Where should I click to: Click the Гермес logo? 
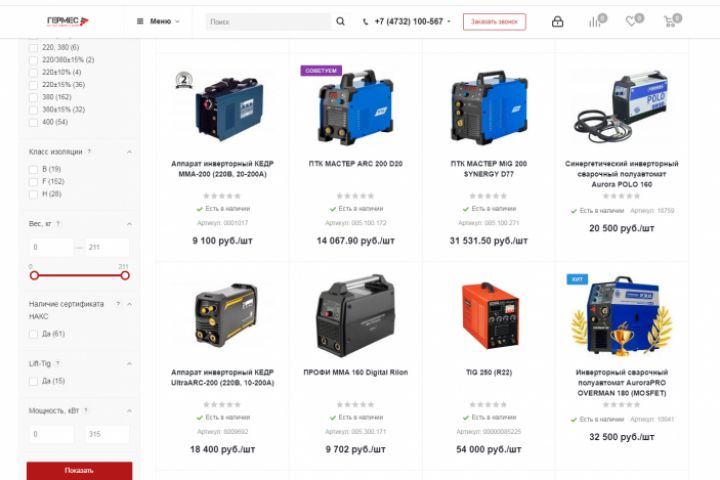click(x=68, y=21)
